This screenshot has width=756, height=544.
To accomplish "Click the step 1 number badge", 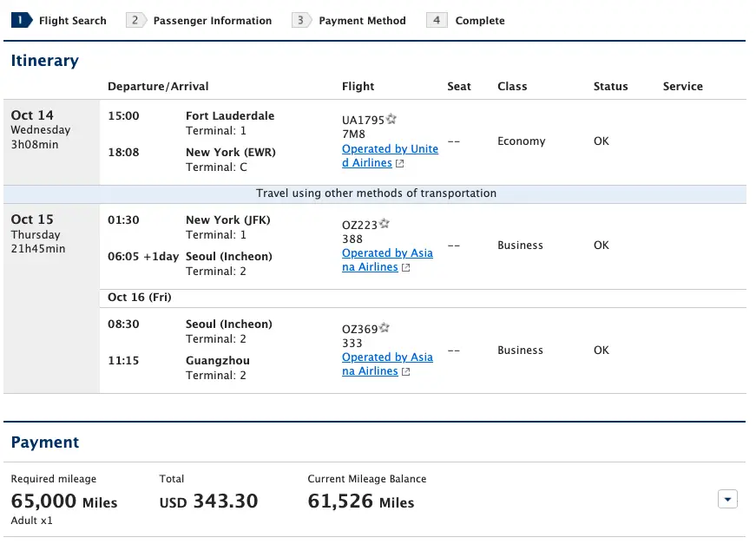I will [21, 20].
